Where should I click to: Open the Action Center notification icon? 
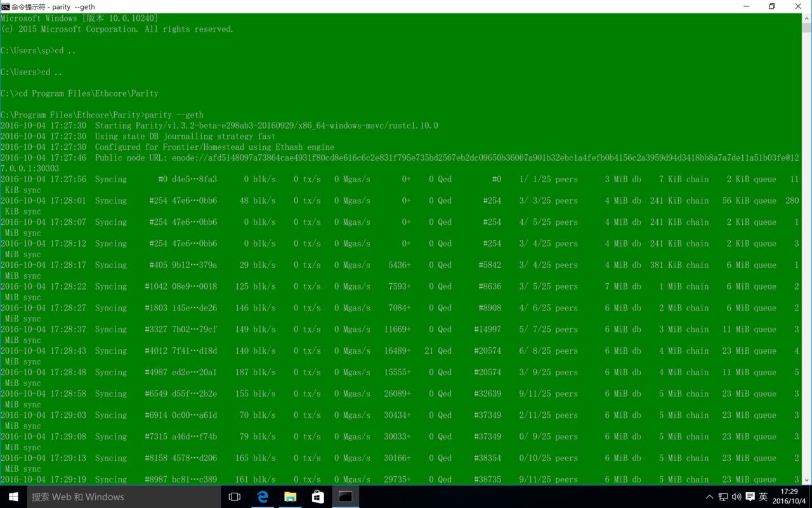[750, 497]
